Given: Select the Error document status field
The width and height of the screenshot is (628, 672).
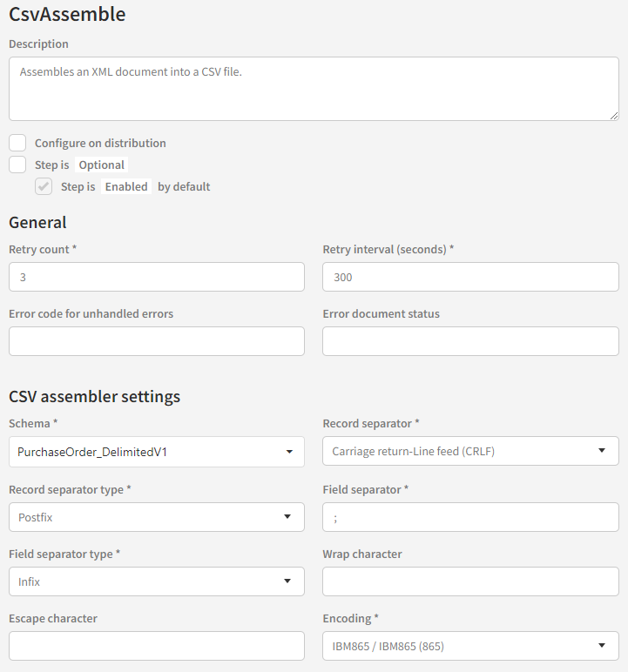Looking at the screenshot, I should point(470,341).
